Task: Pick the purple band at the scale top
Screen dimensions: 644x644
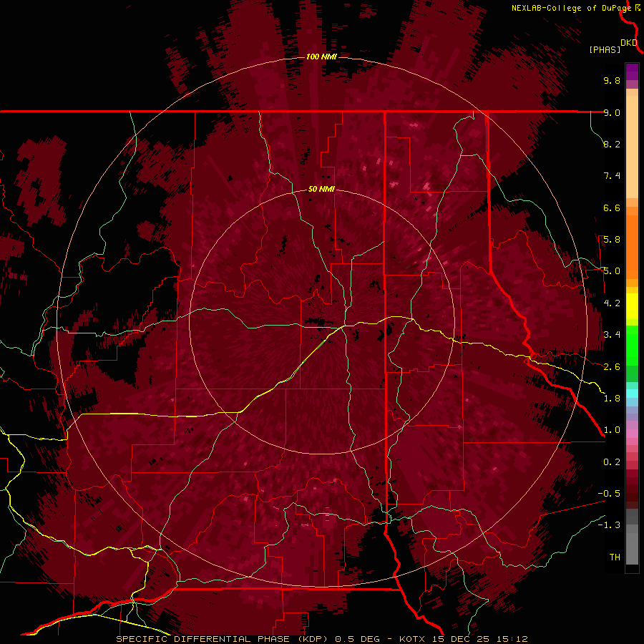Action: coord(632,72)
